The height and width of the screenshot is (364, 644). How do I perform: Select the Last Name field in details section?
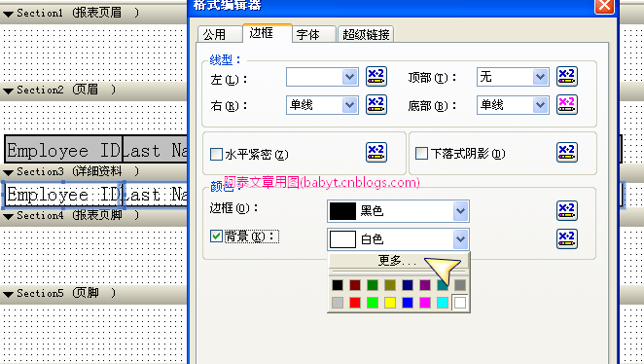tap(156, 195)
